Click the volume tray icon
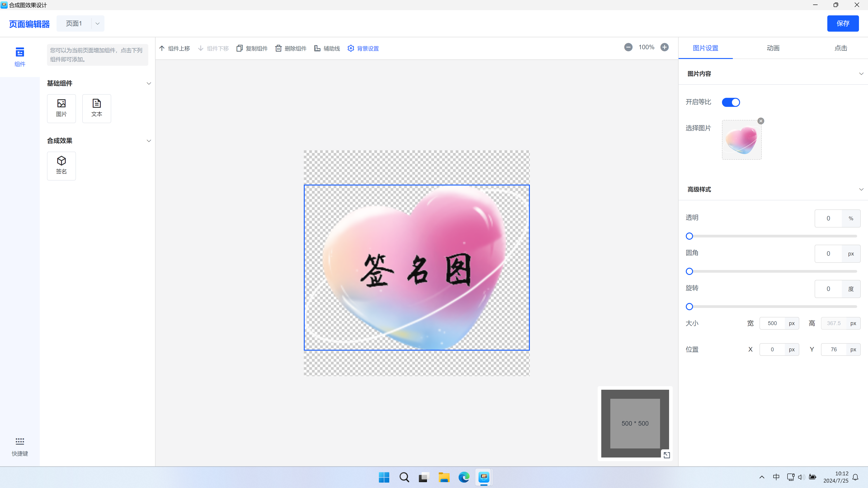The image size is (868, 488). 802,477
